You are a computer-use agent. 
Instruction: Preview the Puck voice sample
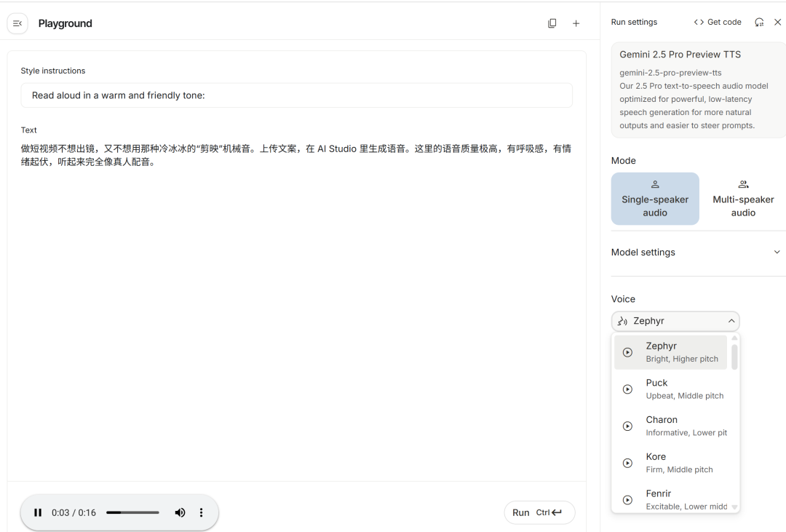click(627, 389)
